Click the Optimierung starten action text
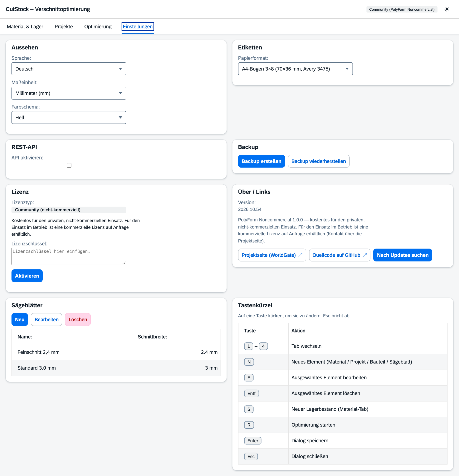459x476 pixels. pyautogui.click(x=313, y=425)
